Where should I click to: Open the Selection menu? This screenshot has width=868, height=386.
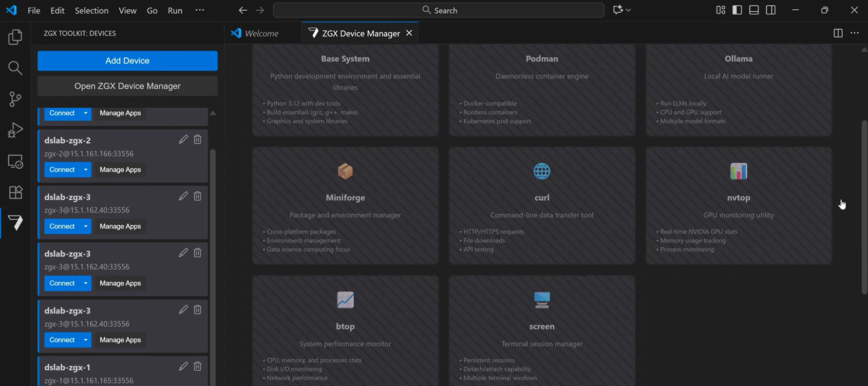coord(92,10)
